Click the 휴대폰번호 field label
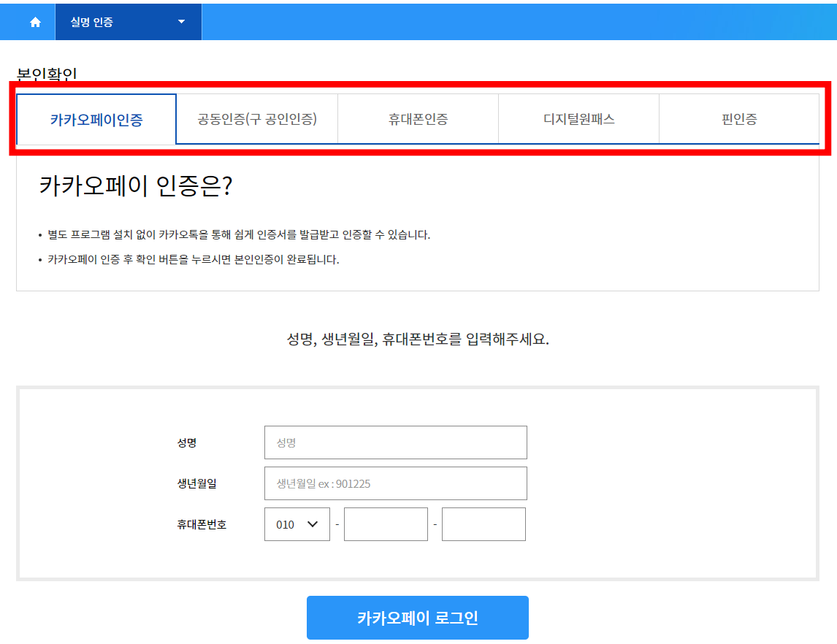Viewport: 837px width, 644px height. 202,524
